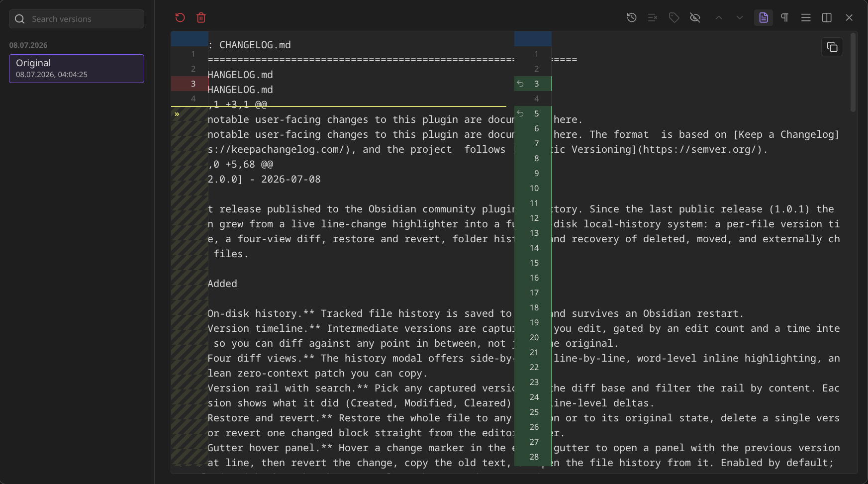Close the history modal with the X
The image size is (868, 484).
849,18
